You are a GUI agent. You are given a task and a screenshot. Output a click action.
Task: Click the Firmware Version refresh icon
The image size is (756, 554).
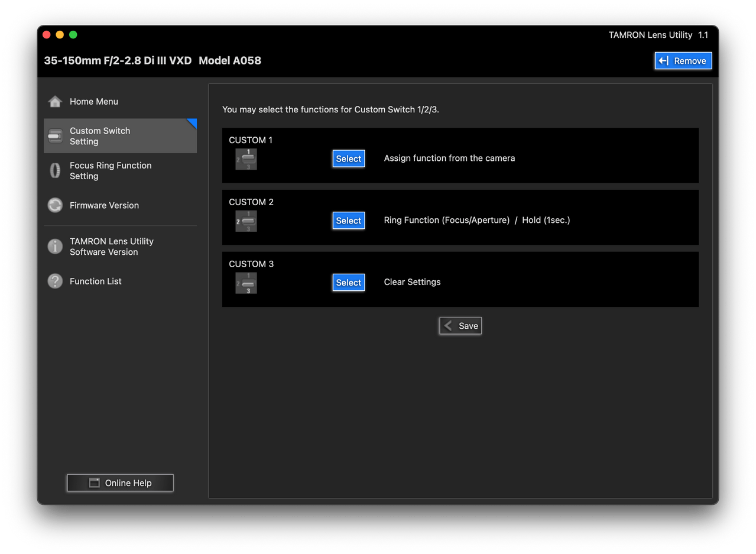click(x=55, y=205)
